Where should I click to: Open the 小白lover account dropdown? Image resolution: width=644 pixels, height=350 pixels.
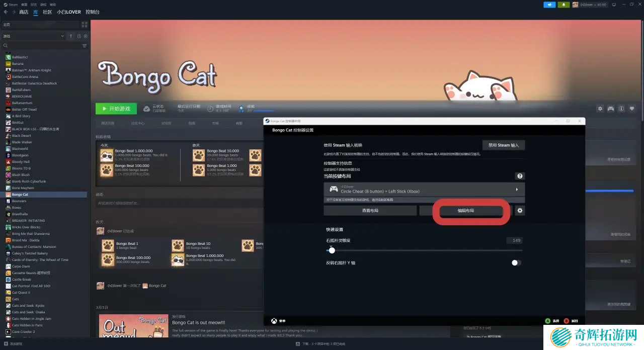pyautogui.click(x=589, y=5)
